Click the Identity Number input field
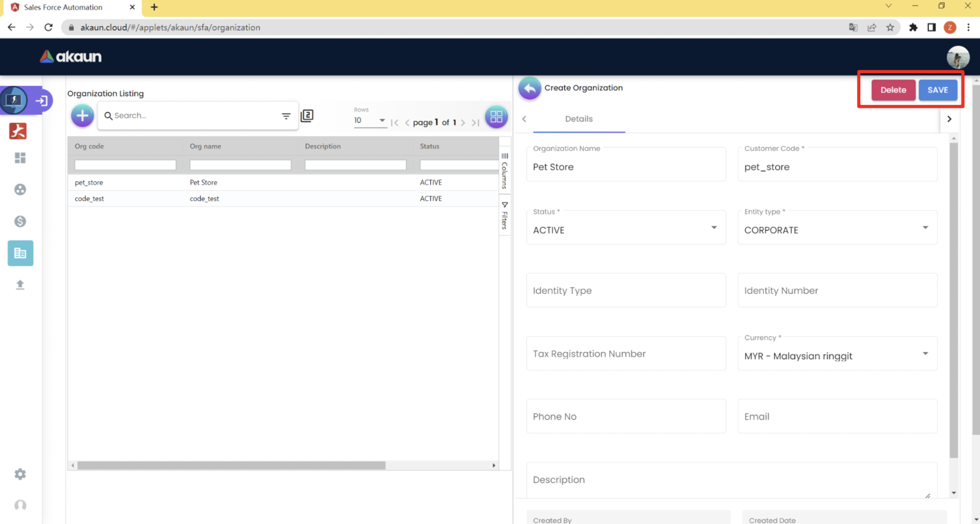 point(837,290)
